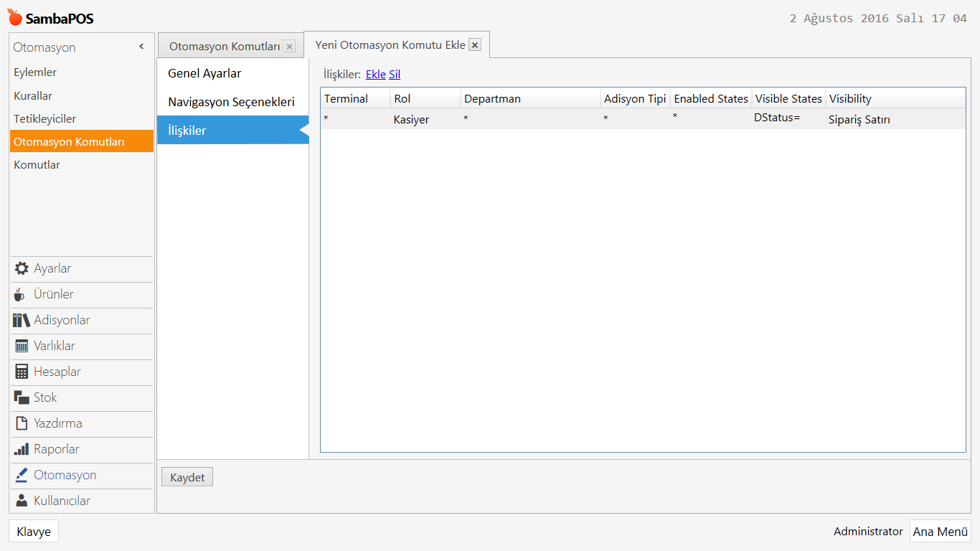Open the Ayarlar settings module
The width and height of the screenshot is (980, 551).
[x=82, y=268]
